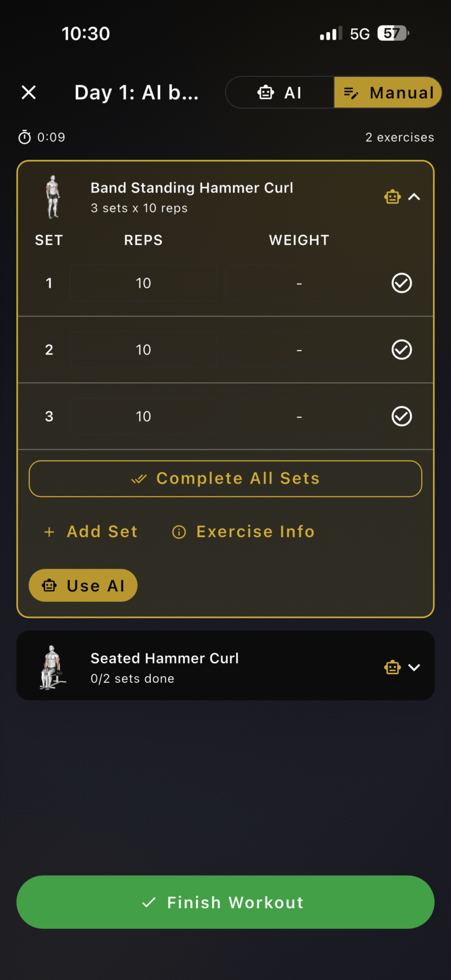This screenshot has width=451, height=980.
Task: Collapse the Band Standing Hammer Curl card
Action: click(x=415, y=197)
